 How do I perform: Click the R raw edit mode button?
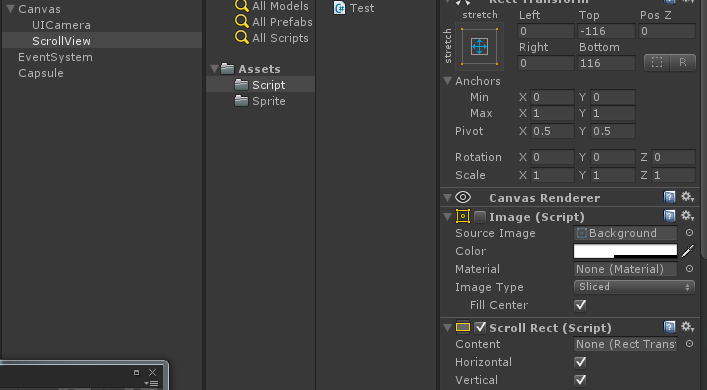pyautogui.click(x=683, y=63)
